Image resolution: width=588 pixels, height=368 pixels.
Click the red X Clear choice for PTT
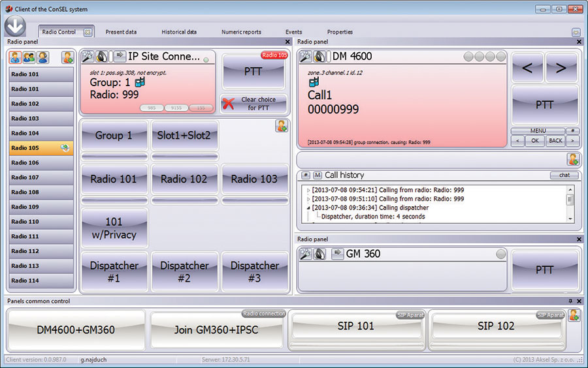(228, 103)
